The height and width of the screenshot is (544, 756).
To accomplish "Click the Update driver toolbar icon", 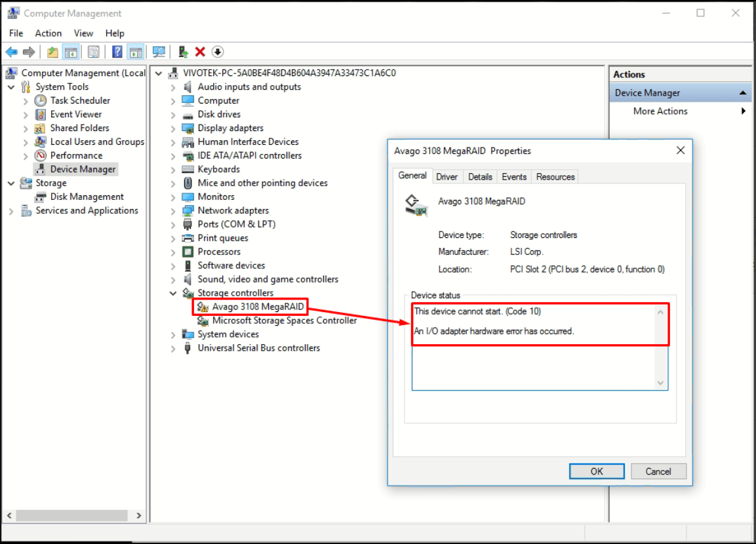I will (182, 52).
